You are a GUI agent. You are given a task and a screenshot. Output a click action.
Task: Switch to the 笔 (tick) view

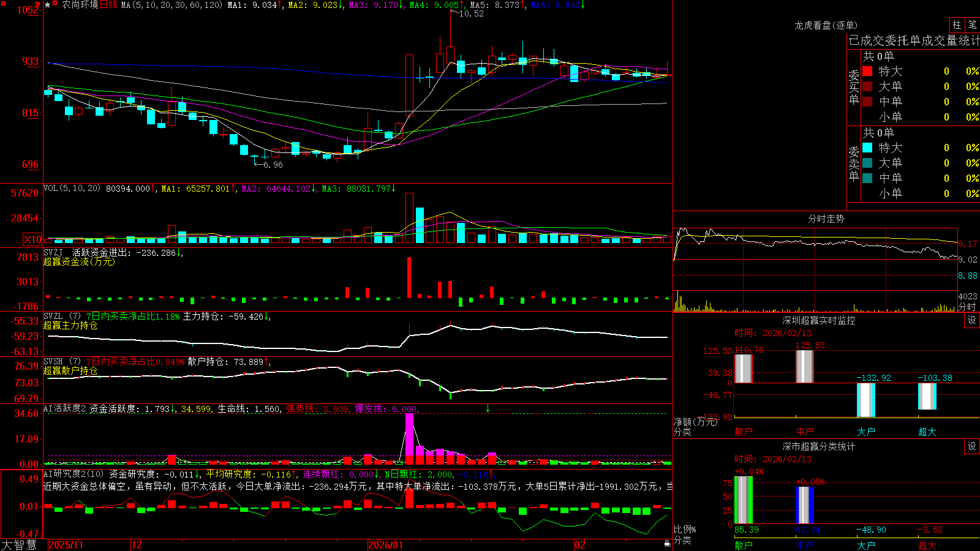pos(972,24)
